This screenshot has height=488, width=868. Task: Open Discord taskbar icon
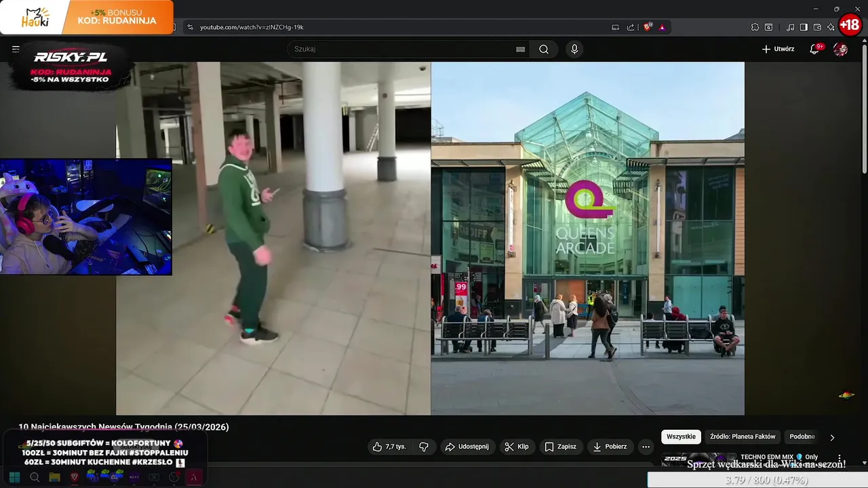[x=114, y=477]
